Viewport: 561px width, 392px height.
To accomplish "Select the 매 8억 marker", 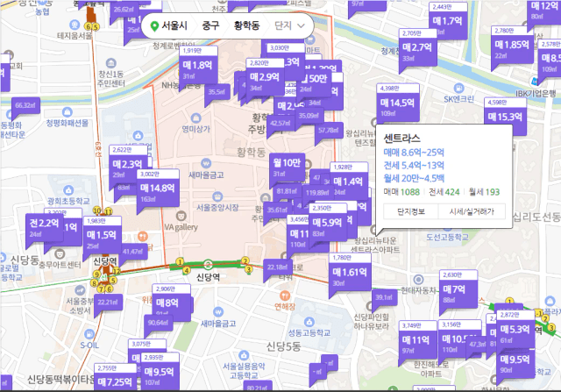I will coord(171,303).
